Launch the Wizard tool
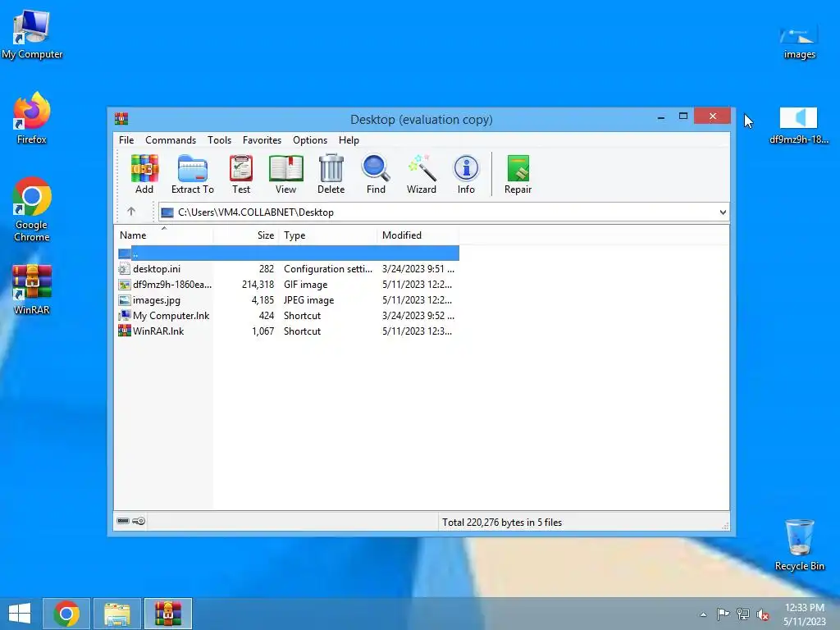Image resolution: width=840 pixels, height=630 pixels. pyautogui.click(x=421, y=174)
